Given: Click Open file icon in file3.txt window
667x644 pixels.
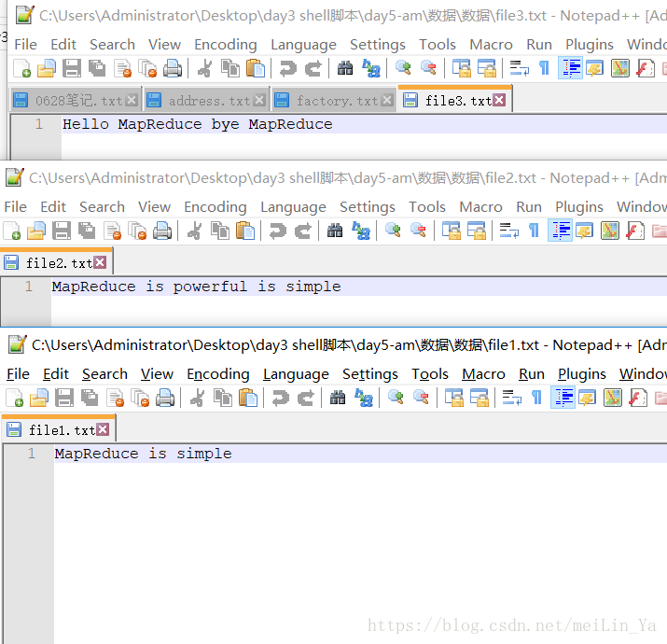Looking at the screenshot, I should 47,68.
